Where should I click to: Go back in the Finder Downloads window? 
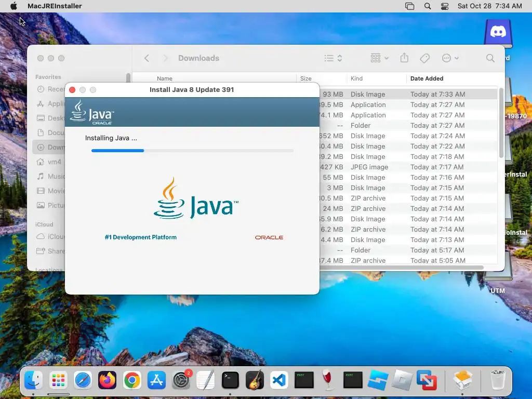click(x=147, y=58)
